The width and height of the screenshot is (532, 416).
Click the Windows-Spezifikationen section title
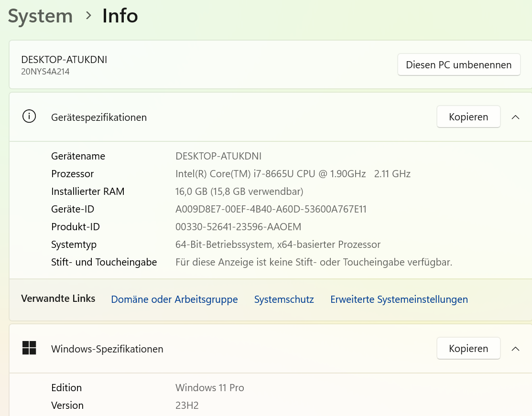pos(107,349)
